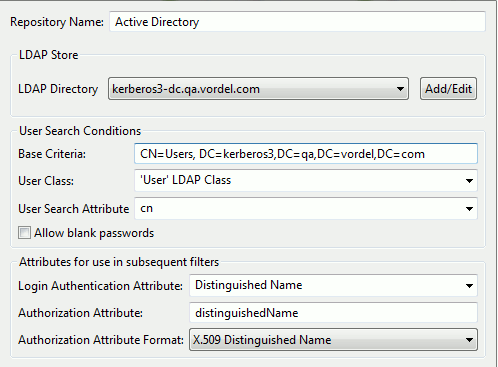Expand the User Class dropdown
This screenshot has width=498, height=367.
point(306,180)
